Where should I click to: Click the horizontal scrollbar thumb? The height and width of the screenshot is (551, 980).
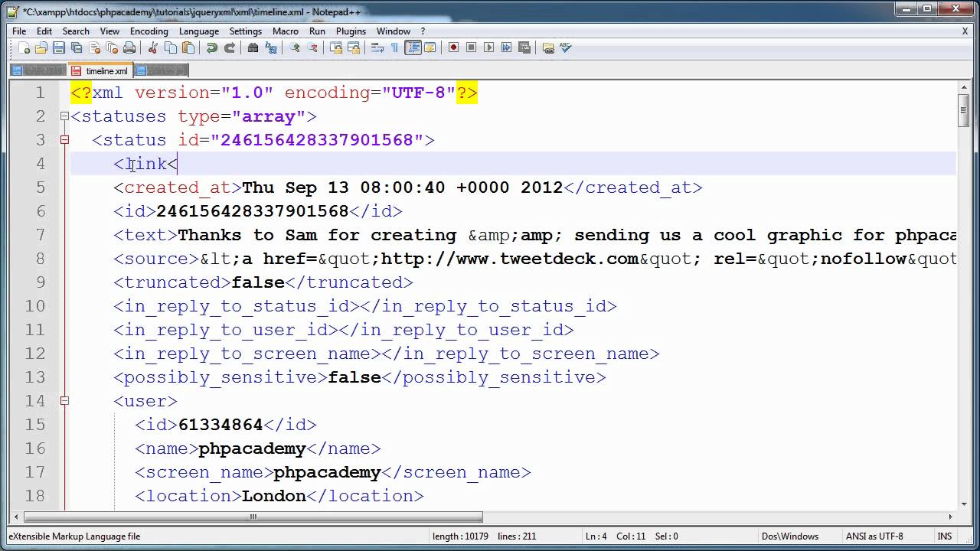[x=252, y=517]
